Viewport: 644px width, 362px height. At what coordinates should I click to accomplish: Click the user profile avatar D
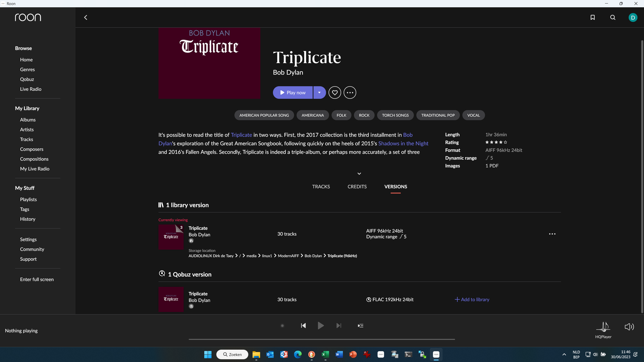(633, 17)
